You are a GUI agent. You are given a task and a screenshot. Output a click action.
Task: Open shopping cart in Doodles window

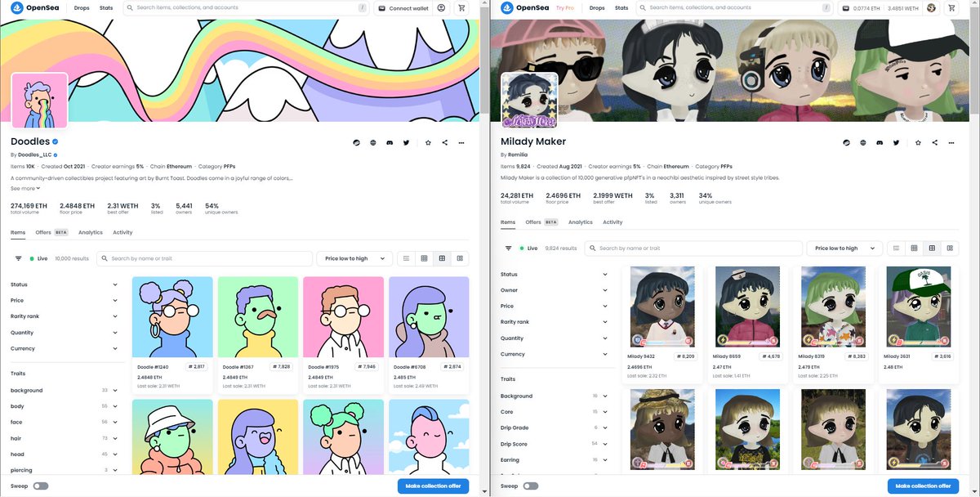[x=461, y=8]
